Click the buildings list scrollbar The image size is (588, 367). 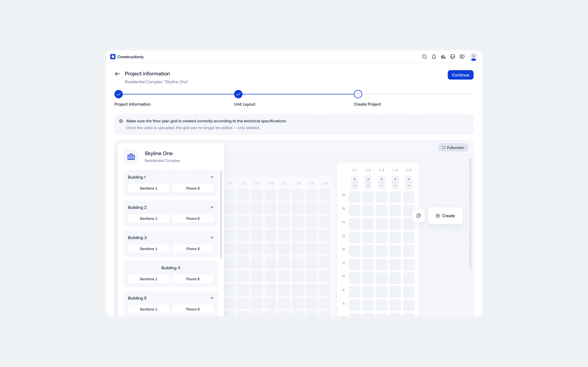[221, 215]
